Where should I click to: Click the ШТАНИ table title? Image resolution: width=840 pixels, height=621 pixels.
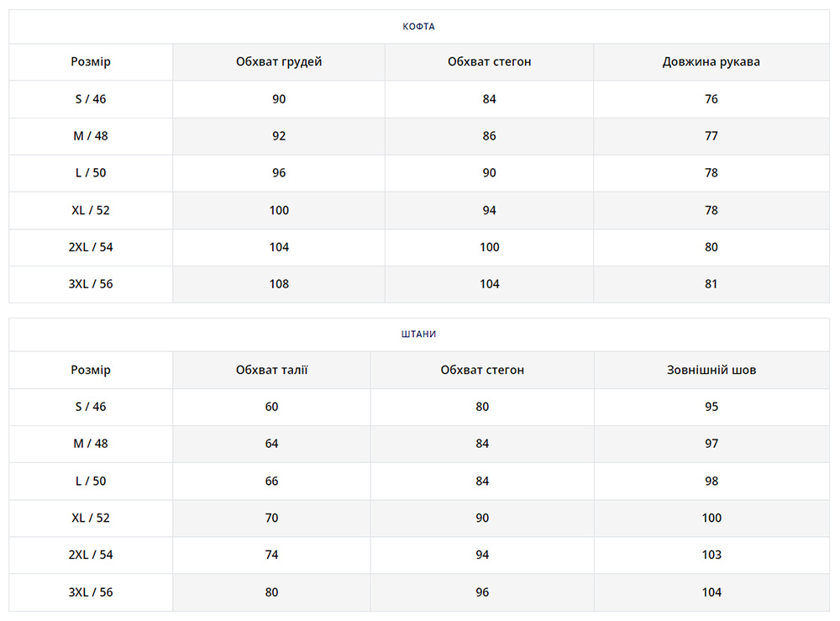pos(418,334)
